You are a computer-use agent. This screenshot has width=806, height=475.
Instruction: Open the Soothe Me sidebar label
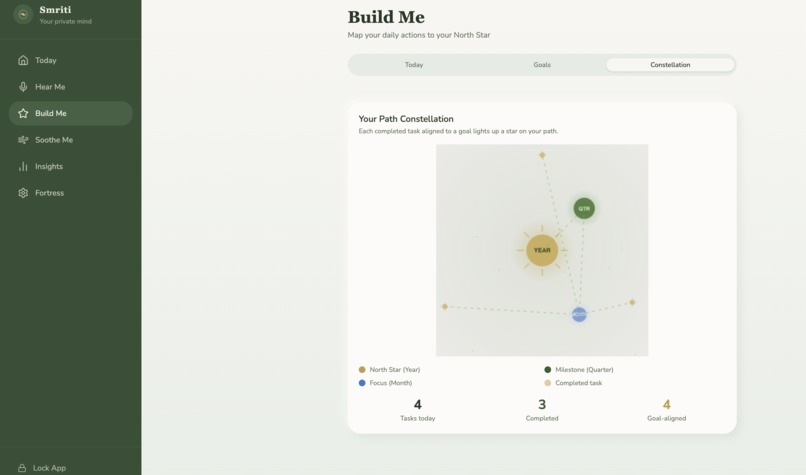click(54, 140)
